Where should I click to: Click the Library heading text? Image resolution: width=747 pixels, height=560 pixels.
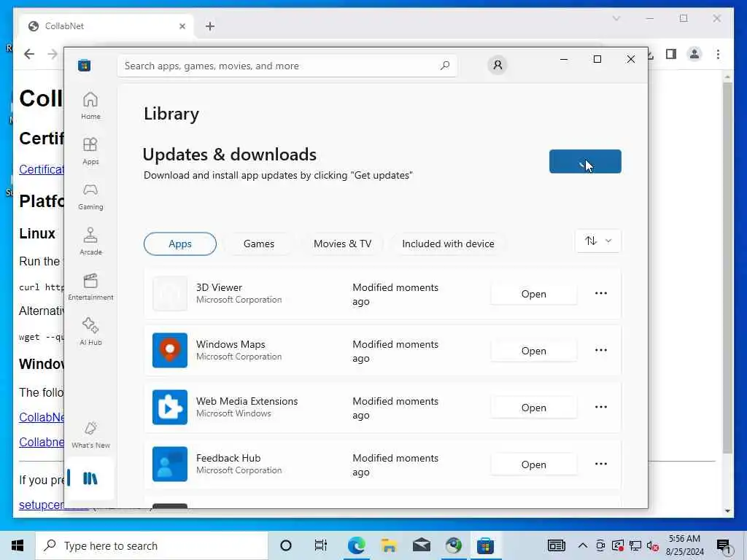pos(171,114)
